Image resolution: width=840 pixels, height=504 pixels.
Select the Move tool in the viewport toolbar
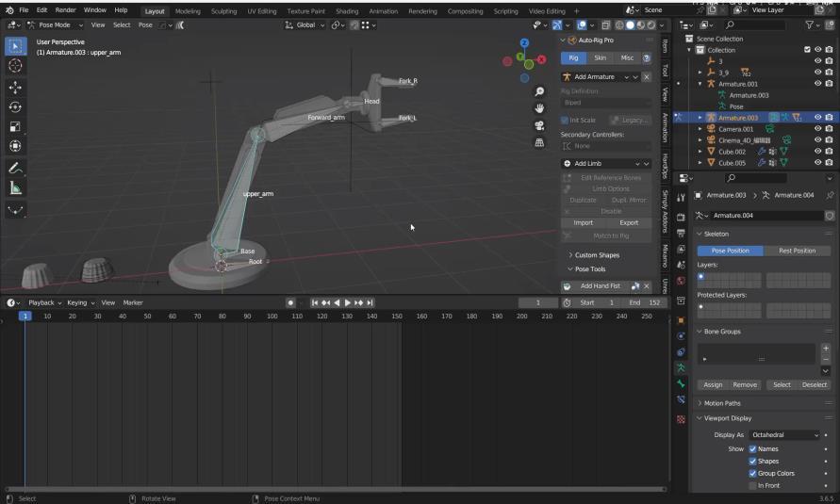click(15, 87)
